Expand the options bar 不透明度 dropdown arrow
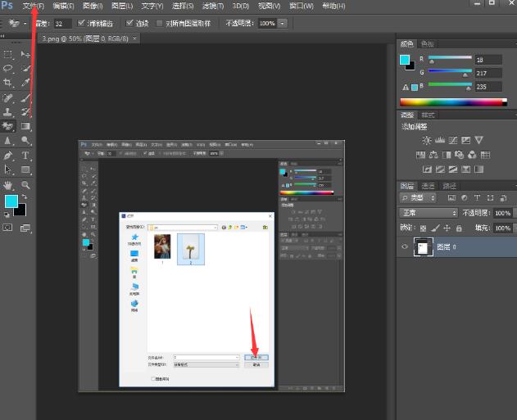 [283, 24]
